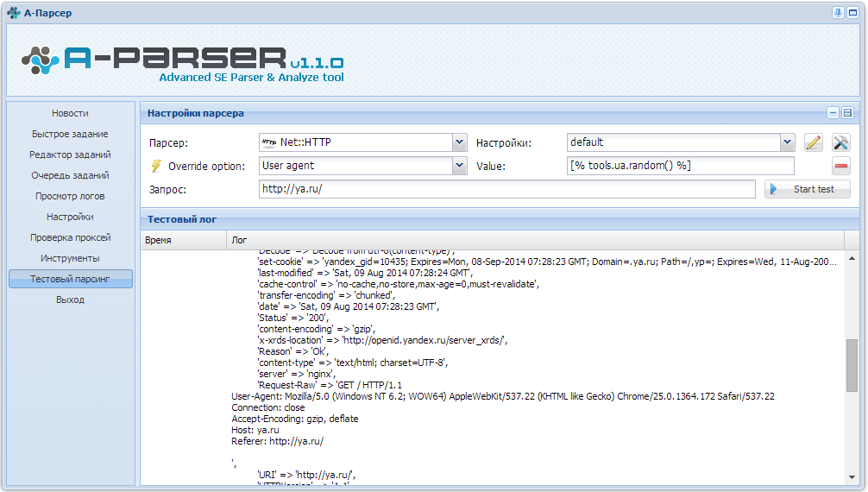Click the Start test button

tap(807, 189)
